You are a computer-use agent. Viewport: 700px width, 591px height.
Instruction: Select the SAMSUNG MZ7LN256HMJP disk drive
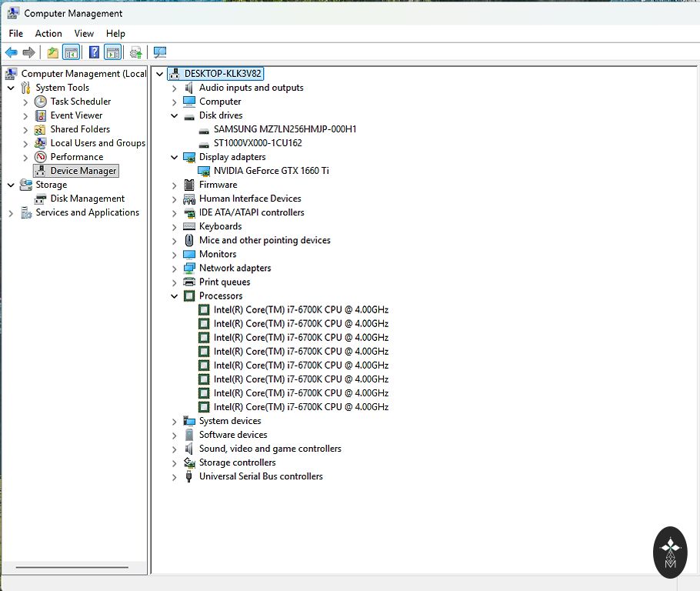click(x=285, y=129)
